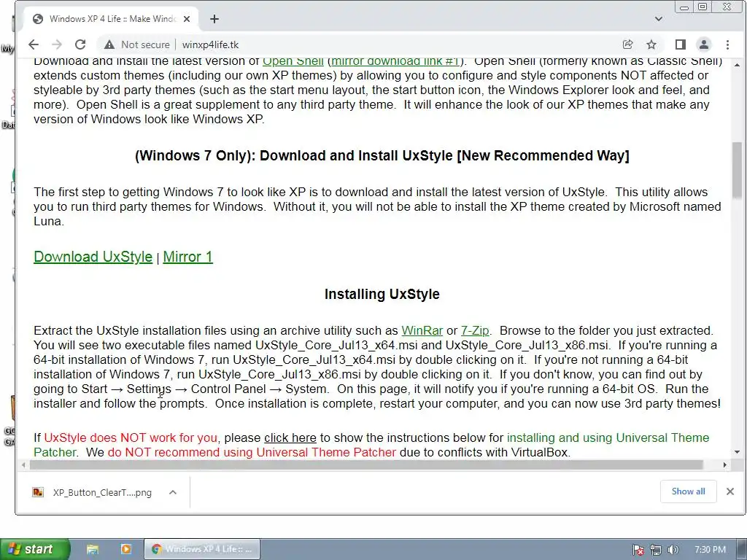Open the browser side panel
Viewport: 747px width, 560px height.
pos(681,44)
